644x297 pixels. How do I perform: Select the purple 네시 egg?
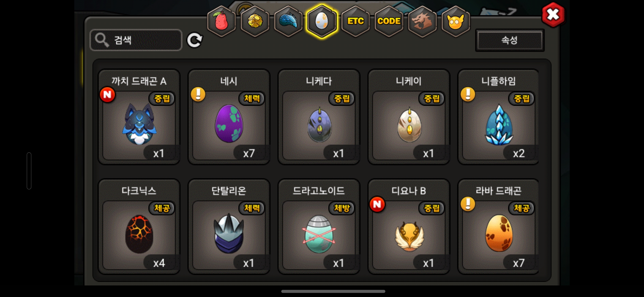click(x=229, y=117)
